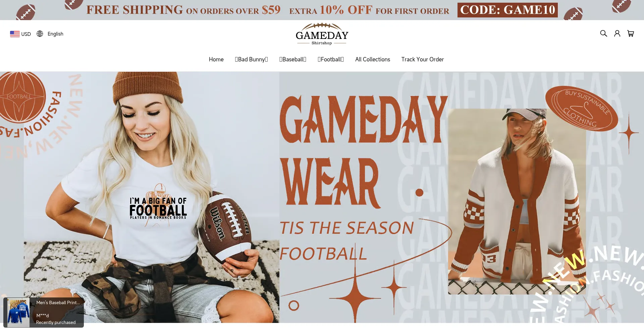
Task: Open the Track Your Order link
Action: (423, 59)
